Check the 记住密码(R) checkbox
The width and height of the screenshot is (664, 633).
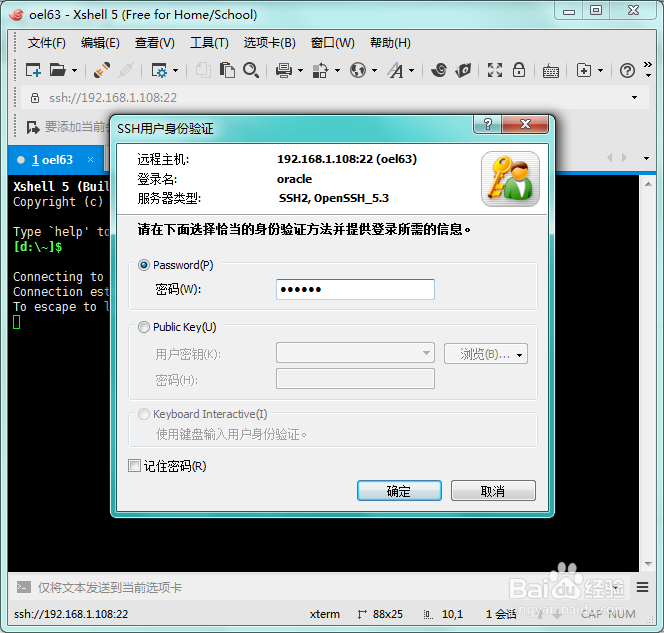(135, 466)
